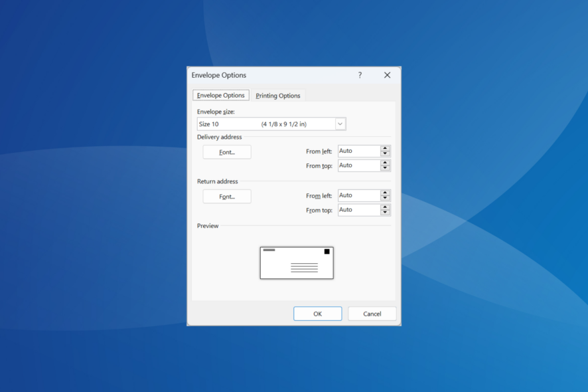
Task: Click the Delivery address section label
Action: (x=220, y=137)
